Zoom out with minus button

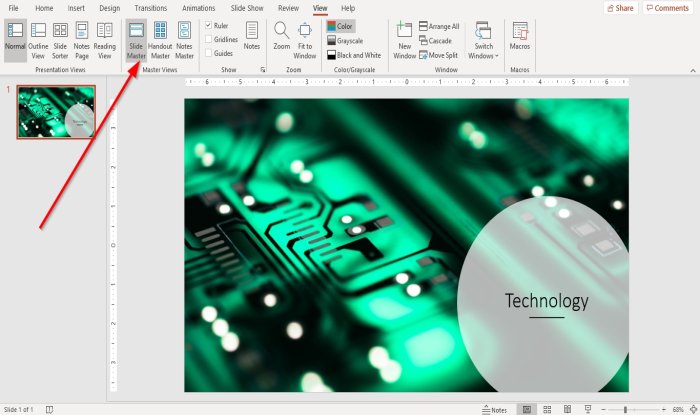pyautogui.click(x=603, y=409)
